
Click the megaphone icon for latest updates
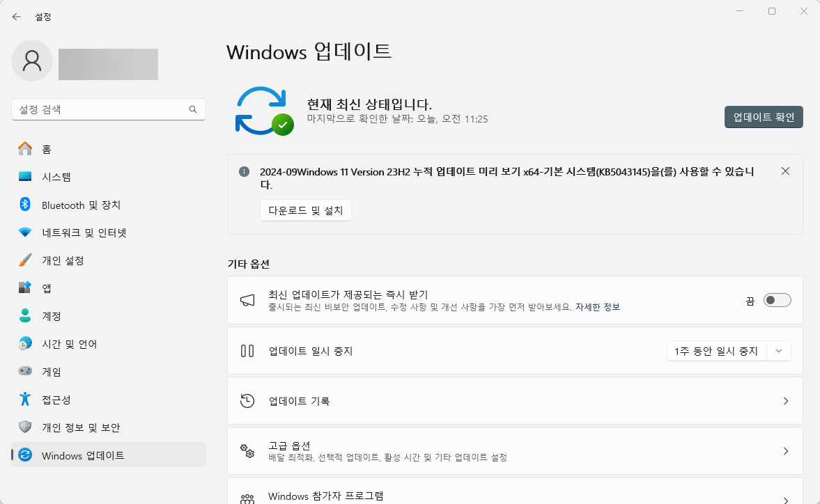247,300
